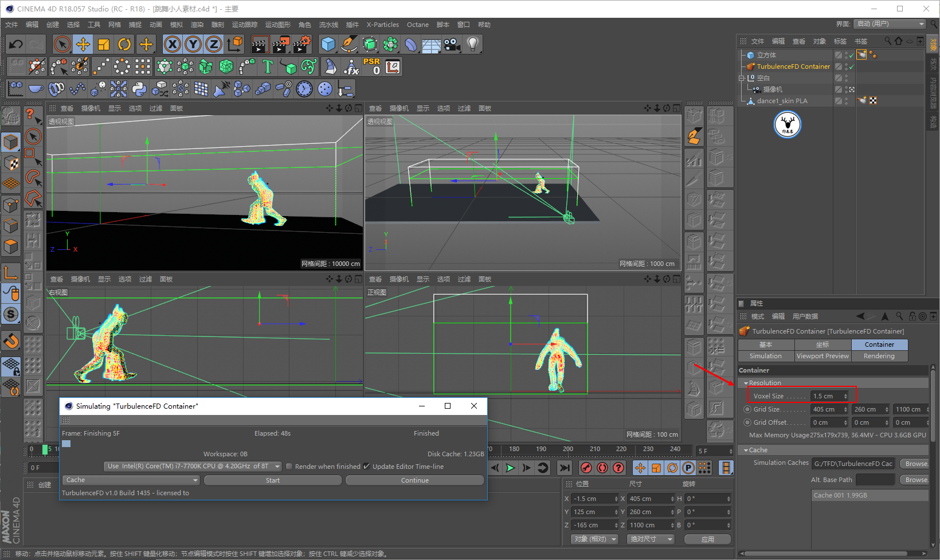
Task: Switch to the Viewport Preview tab
Action: (822, 356)
